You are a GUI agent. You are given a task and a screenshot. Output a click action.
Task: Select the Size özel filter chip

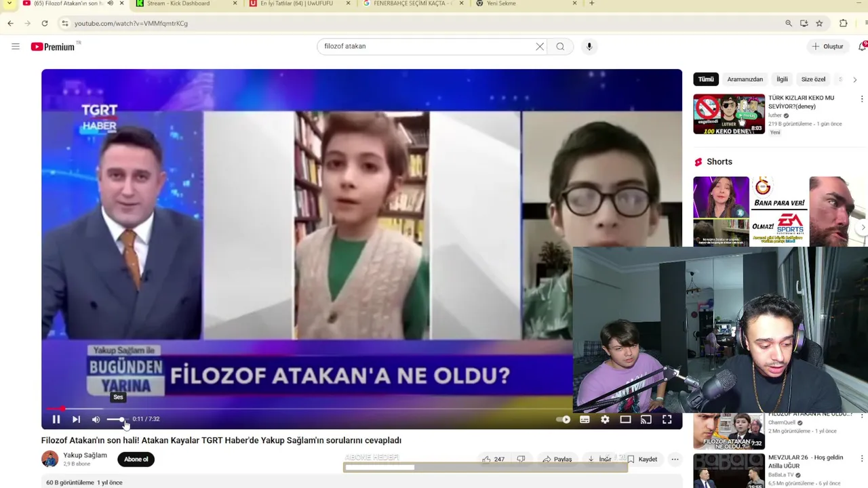pyautogui.click(x=813, y=79)
